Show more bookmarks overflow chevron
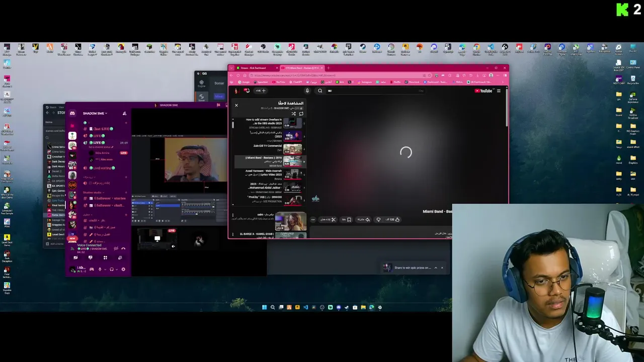This screenshot has width=644, height=362. [x=503, y=82]
